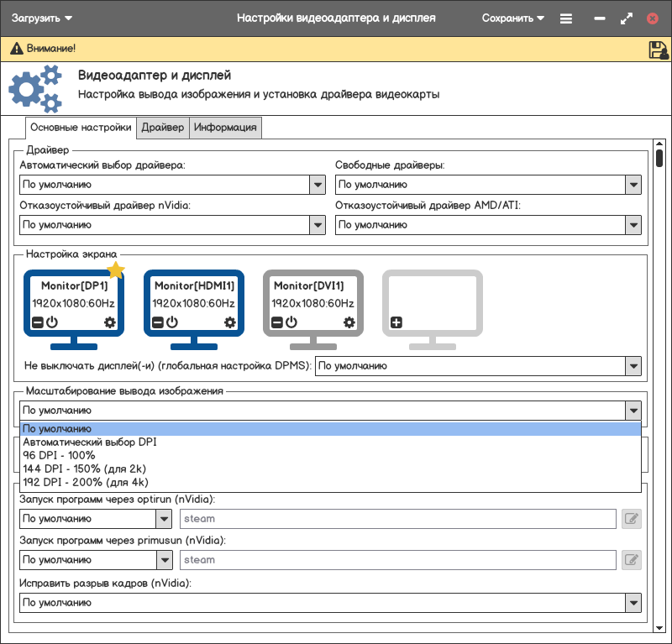Add new monitor with plus icon
672x644 pixels.
(396, 322)
